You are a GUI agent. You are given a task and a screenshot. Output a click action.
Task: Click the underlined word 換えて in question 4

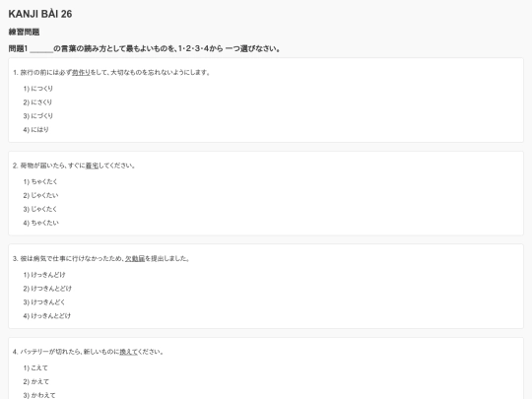pos(129,352)
